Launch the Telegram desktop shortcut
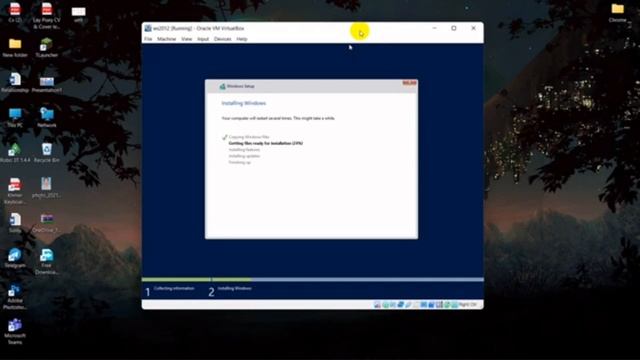Viewport: 640px width, 360px height. coord(15,258)
